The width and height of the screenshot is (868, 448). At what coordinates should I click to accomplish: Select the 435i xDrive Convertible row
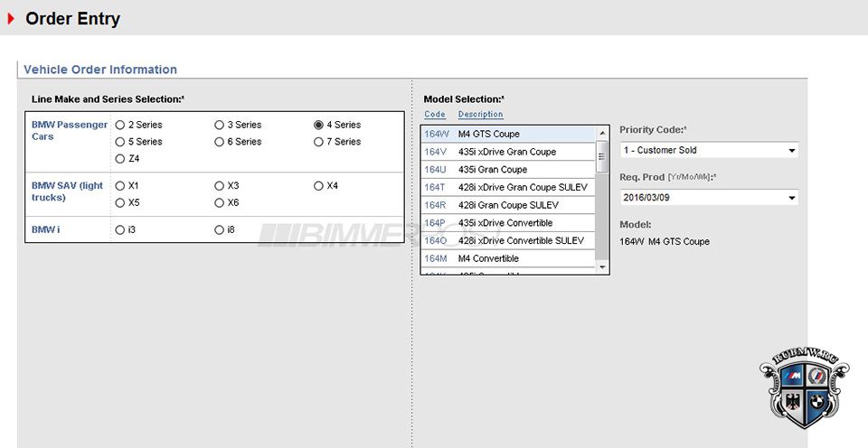[x=507, y=223]
